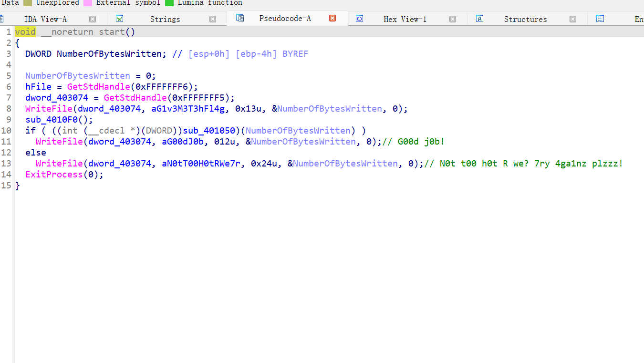Close the Structures tab
This screenshot has width=644, height=363.
(573, 19)
